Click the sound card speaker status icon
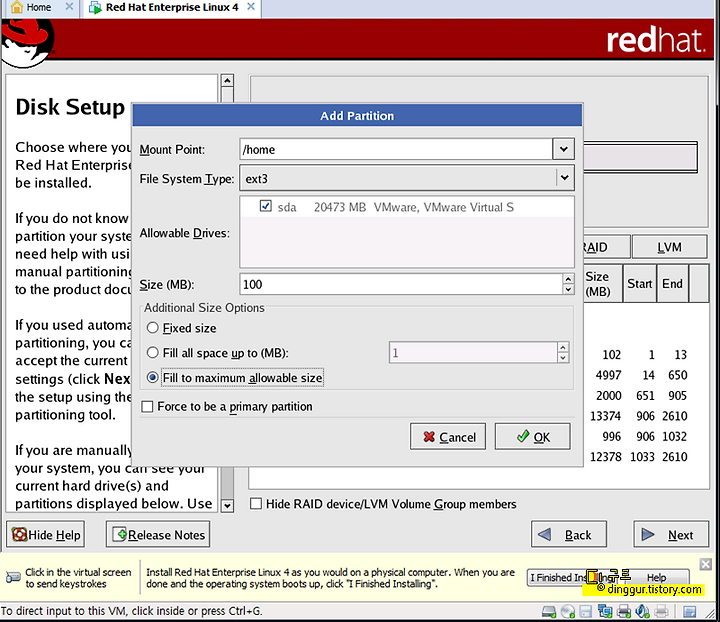The height and width of the screenshot is (622, 720). [x=642, y=611]
